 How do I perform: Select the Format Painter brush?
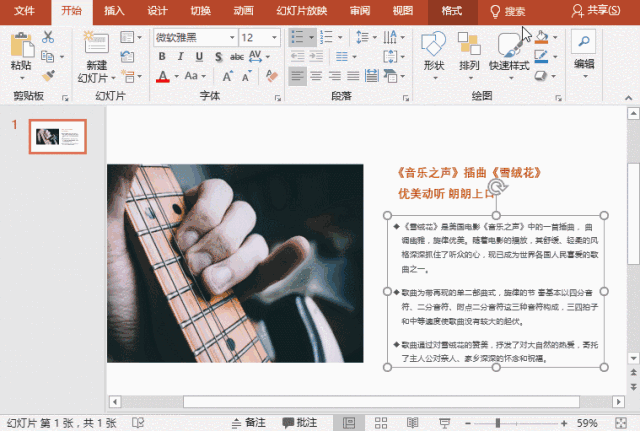point(48,74)
